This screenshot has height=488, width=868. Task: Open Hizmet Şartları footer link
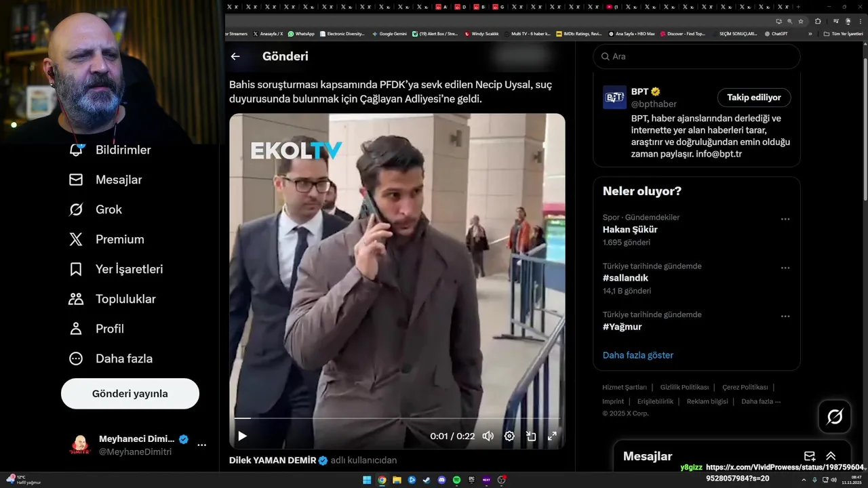point(625,387)
